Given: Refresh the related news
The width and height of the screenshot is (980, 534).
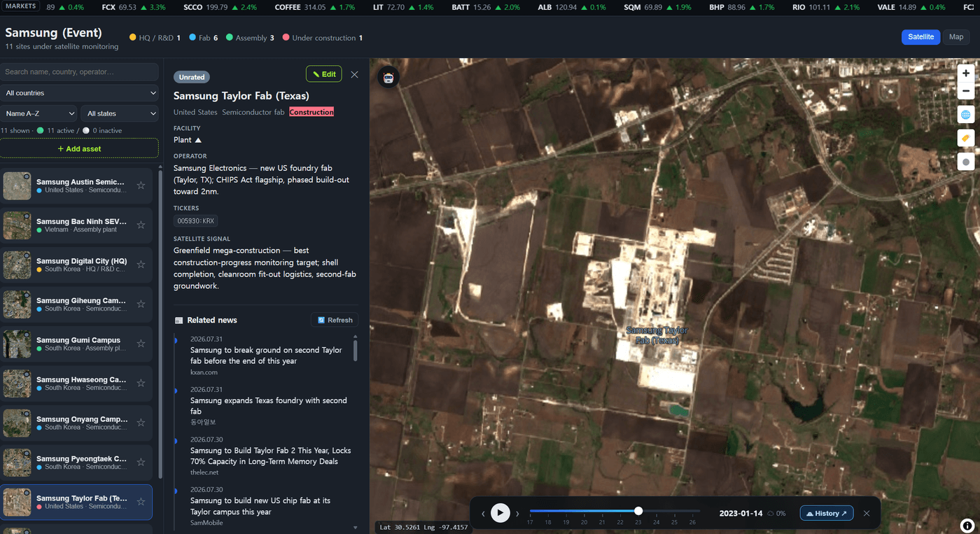Looking at the screenshot, I should [335, 320].
